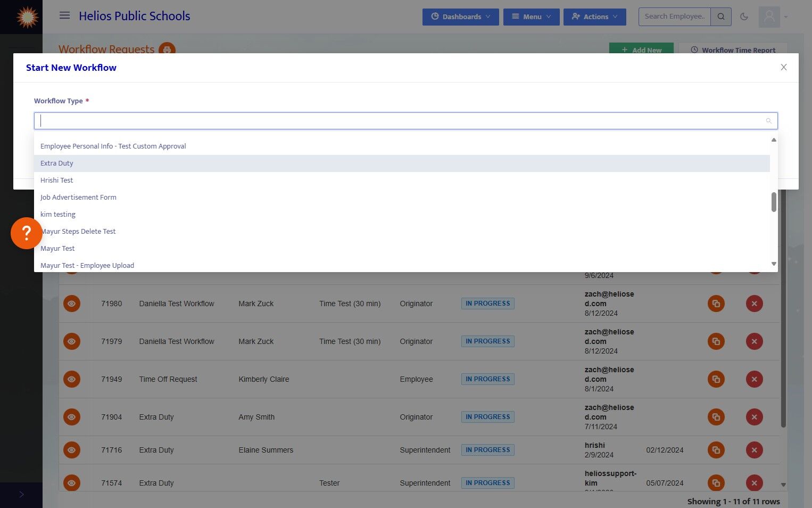Click request ID 71980 cell
The image size is (812, 508).
tap(112, 304)
